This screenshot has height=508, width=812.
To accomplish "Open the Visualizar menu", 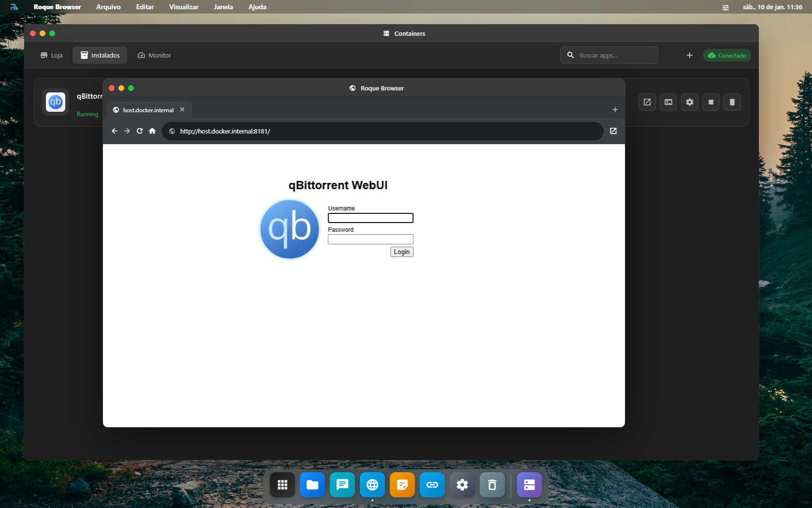I will click(183, 7).
